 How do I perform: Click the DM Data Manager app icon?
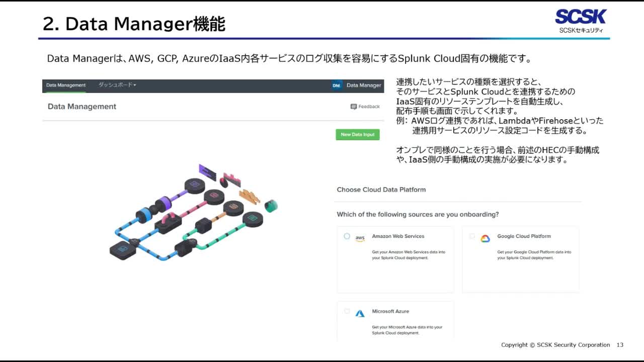pos(337,85)
